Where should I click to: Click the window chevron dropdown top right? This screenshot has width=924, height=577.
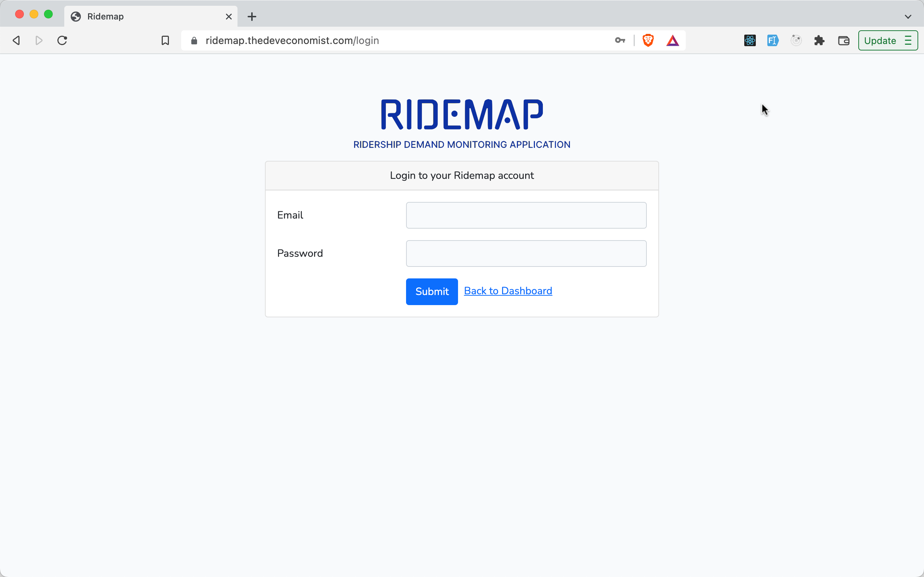click(x=908, y=17)
